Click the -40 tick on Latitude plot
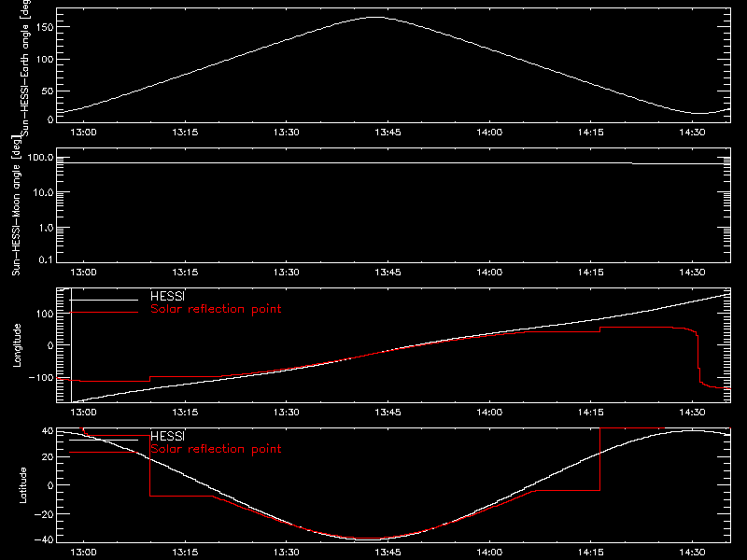747x560 pixels. tap(44, 539)
